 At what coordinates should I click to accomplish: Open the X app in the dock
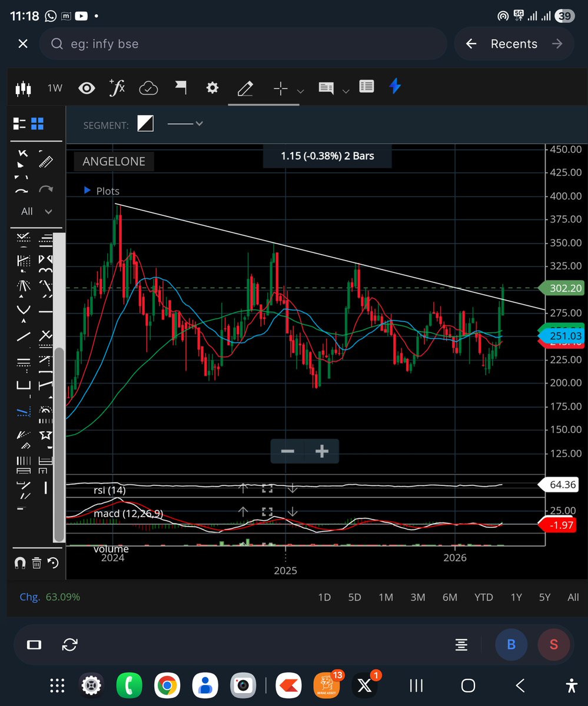(x=364, y=685)
